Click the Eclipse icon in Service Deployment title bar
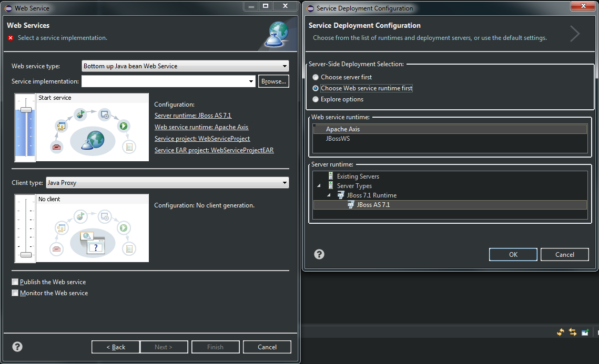The image size is (599, 364). point(310,8)
